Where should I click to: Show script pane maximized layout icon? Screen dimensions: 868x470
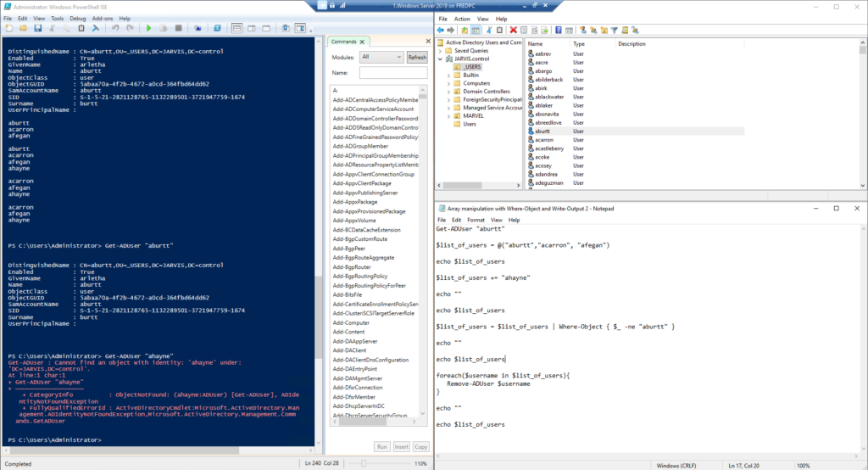tap(266, 28)
